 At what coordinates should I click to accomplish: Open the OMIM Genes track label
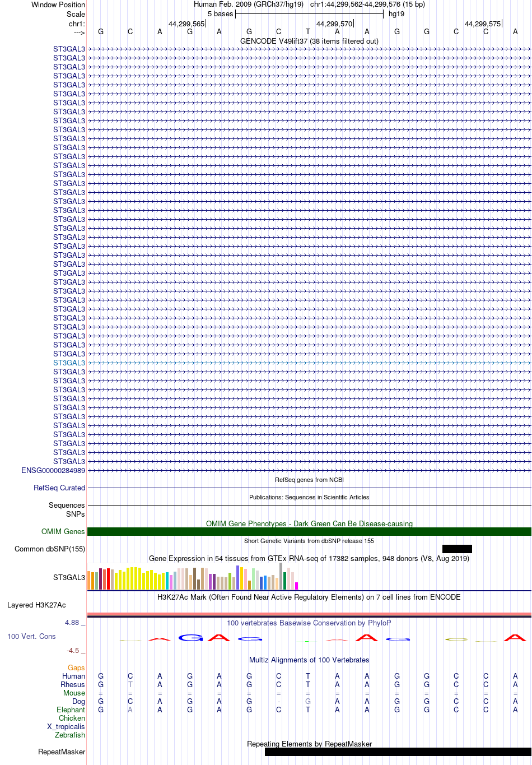click(63, 531)
